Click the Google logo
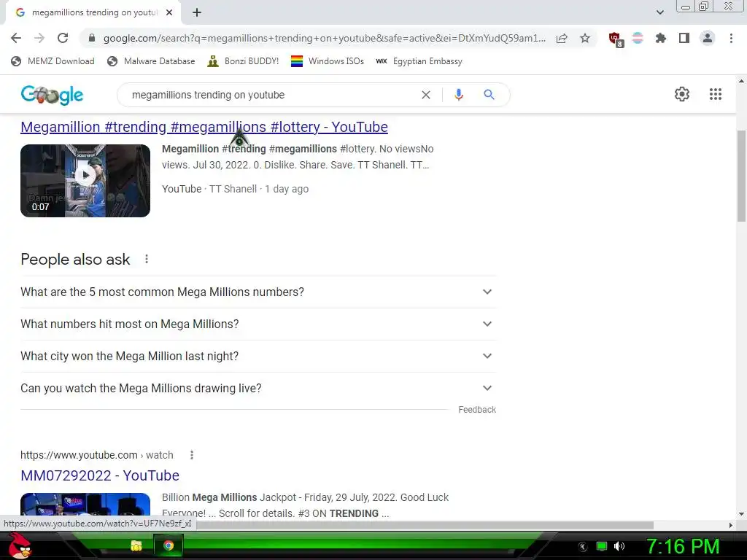Image resolution: width=747 pixels, height=560 pixels. pos(52,95)
